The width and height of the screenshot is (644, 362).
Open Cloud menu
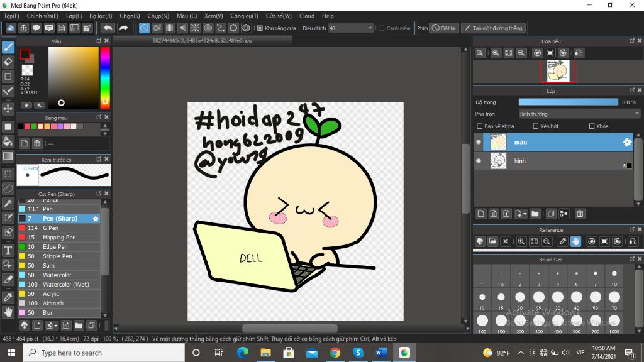tap(306, 16)
